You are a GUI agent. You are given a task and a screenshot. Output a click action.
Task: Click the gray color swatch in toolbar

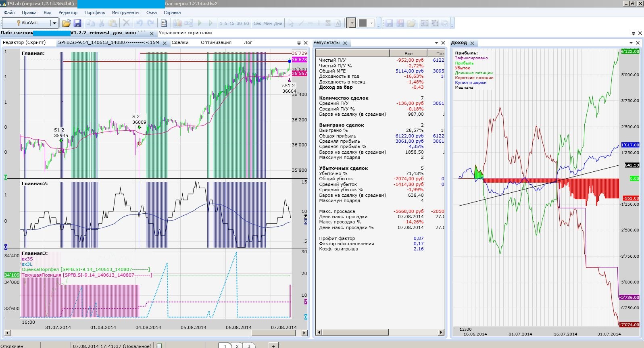coord(363,23)
